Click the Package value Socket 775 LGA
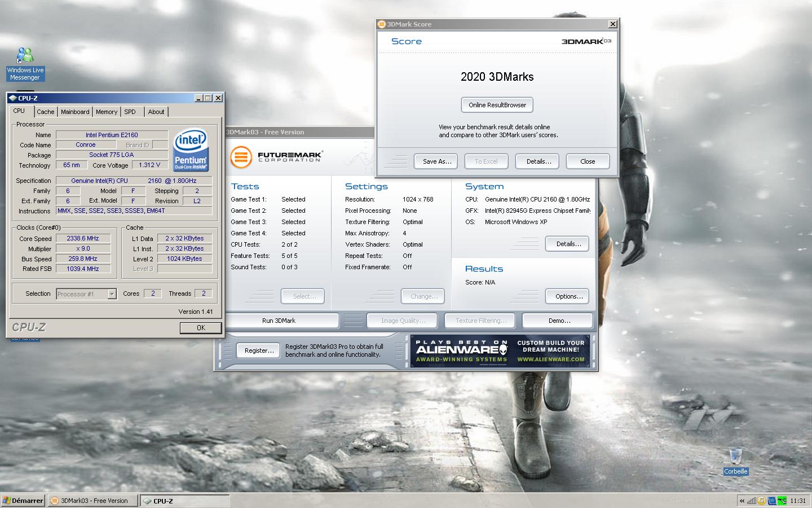 point(112,155)
